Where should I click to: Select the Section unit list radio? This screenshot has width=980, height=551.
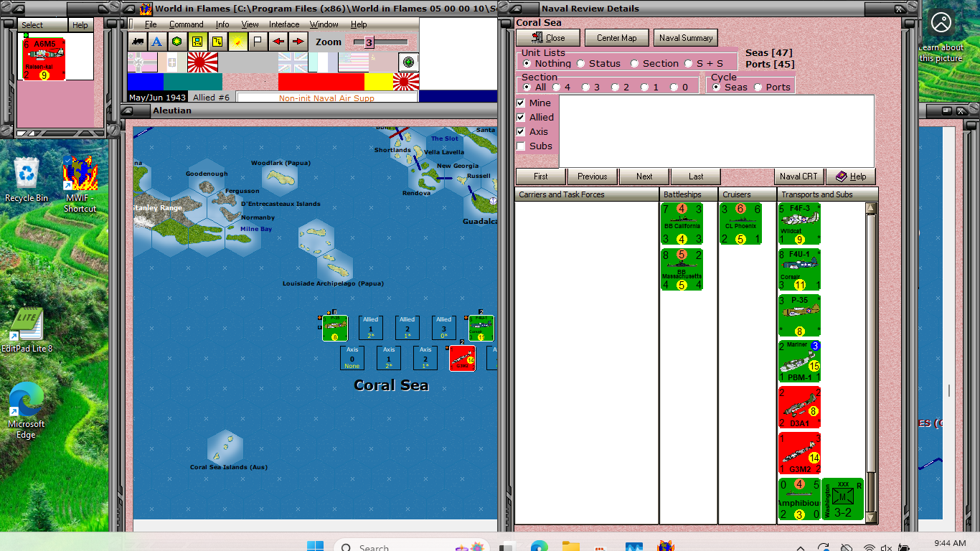pos(635,63)
